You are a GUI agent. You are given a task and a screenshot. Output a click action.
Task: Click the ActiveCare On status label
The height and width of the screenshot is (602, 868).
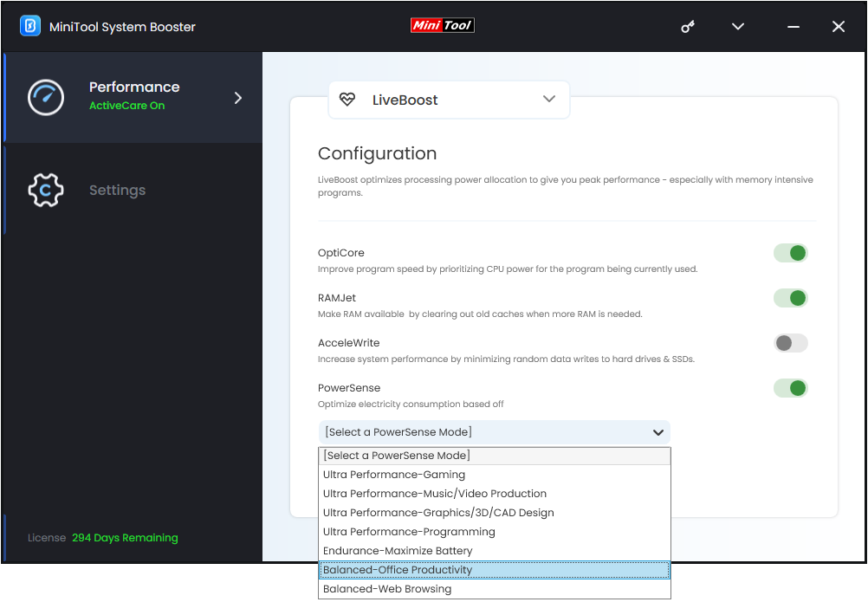pyautogui.click(x=126, y=106)
